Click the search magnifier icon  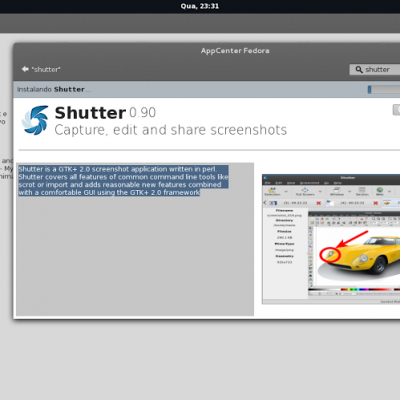click(359, 69)
